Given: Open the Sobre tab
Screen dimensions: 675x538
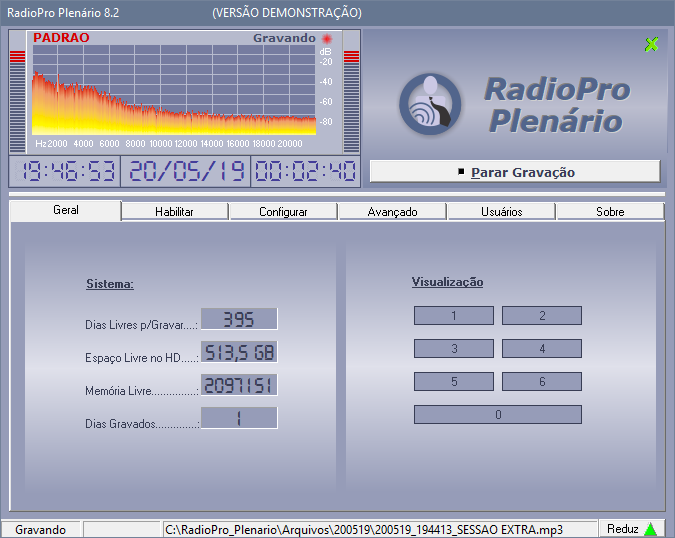Looking at the screenshot, I should pyautogui.click(x=610, y=212).
